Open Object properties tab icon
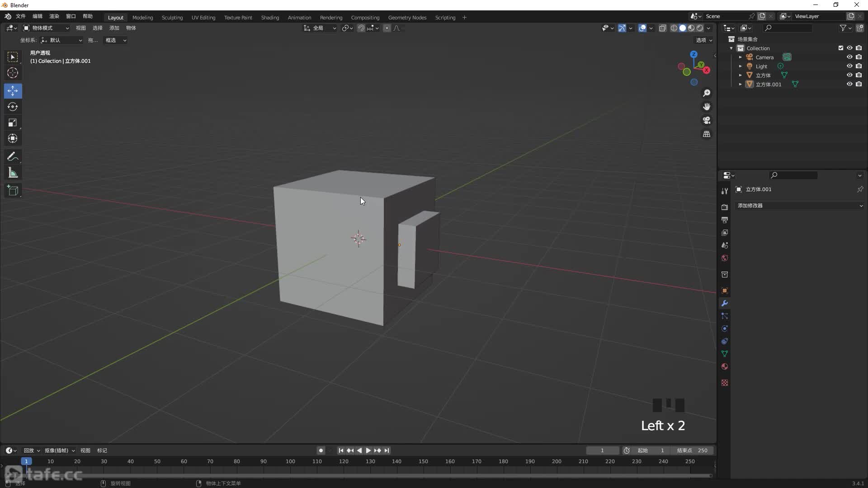Viewport: 868px width, 488px height. (725, 291)
